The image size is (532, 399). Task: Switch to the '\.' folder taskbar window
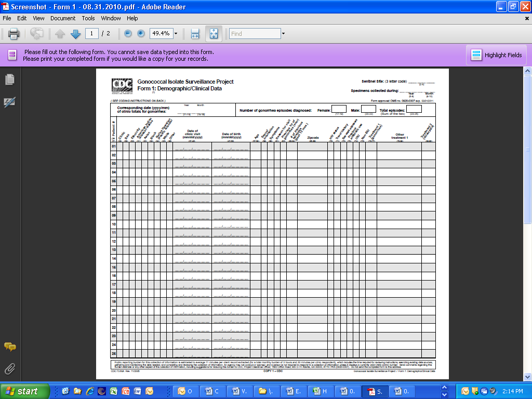coord(267,391)
